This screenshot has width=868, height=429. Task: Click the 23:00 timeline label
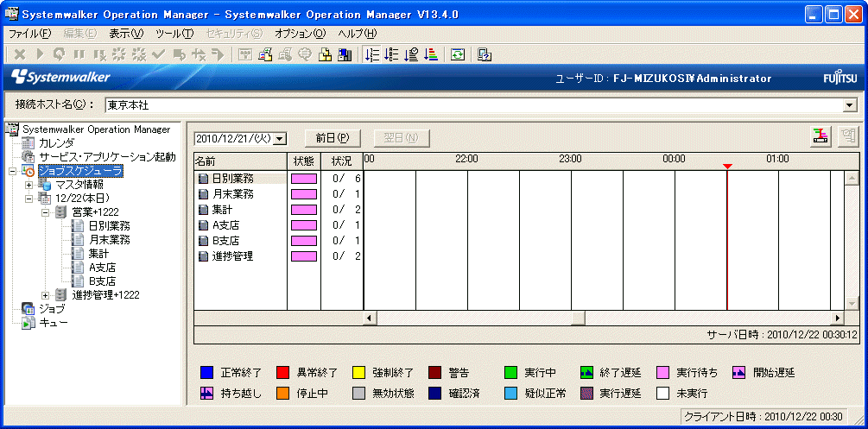click(x=570, y=159)
